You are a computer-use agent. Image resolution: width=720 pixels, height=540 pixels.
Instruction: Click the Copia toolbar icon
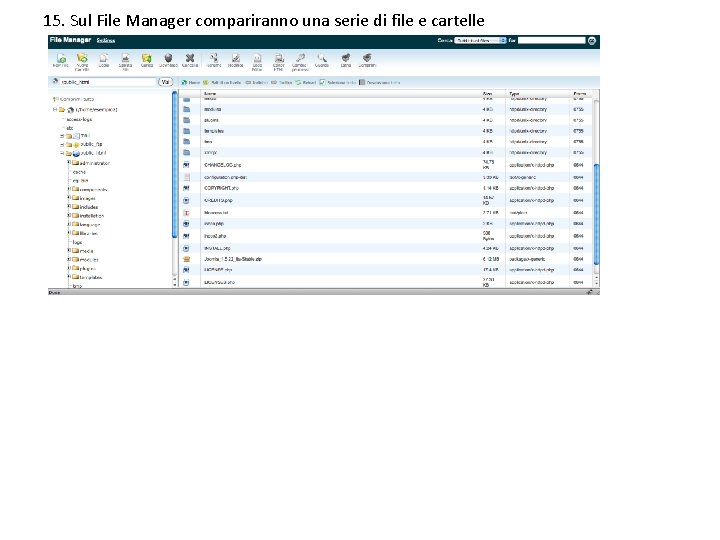coord(104,60)
